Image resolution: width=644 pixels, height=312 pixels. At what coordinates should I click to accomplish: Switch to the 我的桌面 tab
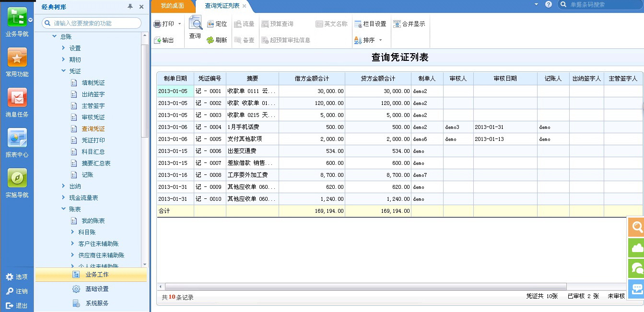(173, 6)
